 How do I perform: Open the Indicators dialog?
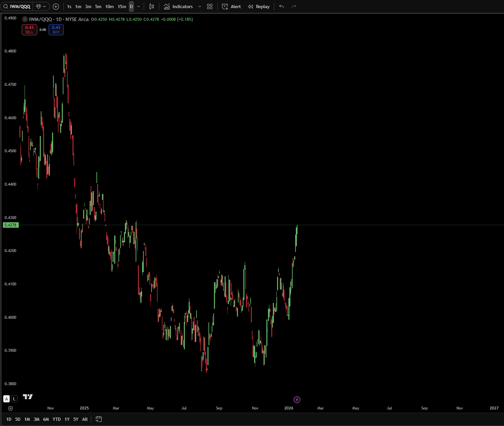(178, 6)
